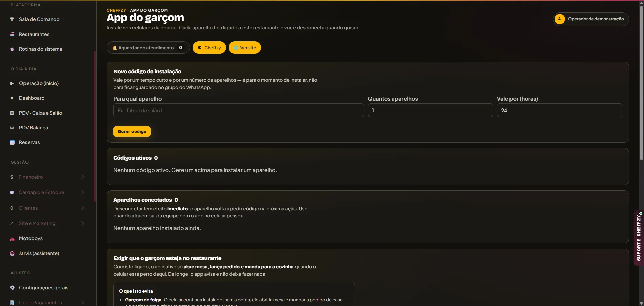Viewport: 644px width, 306px height.
Task: Click the operator avatar letter A
Action: click(559, 19)
